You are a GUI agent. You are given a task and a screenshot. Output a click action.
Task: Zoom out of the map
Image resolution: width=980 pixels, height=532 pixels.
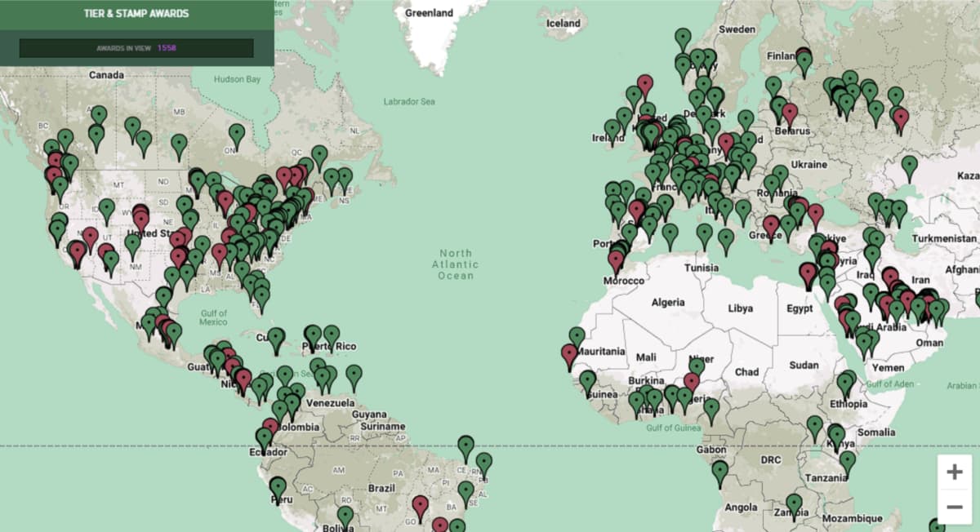955,507
